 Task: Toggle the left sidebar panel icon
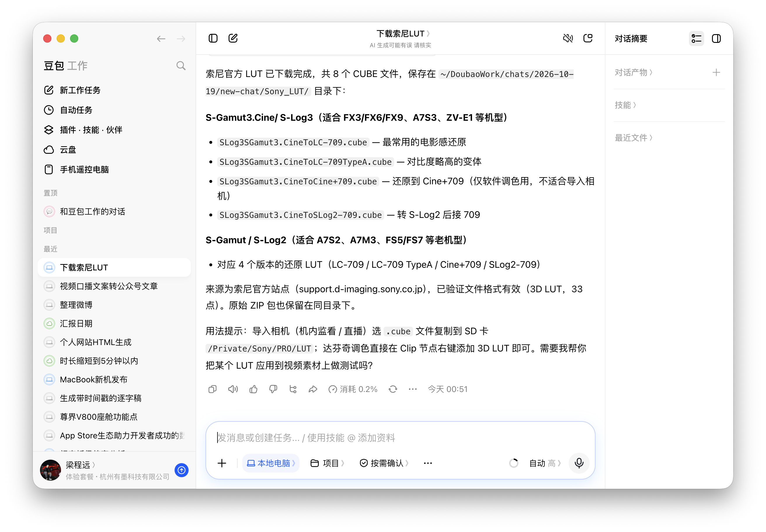coord(213,38)
